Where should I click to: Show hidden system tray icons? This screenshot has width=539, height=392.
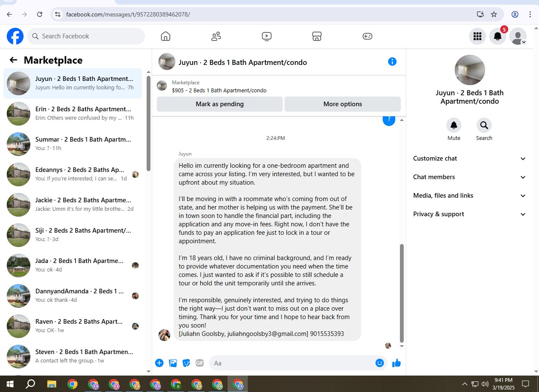point(465,384)
